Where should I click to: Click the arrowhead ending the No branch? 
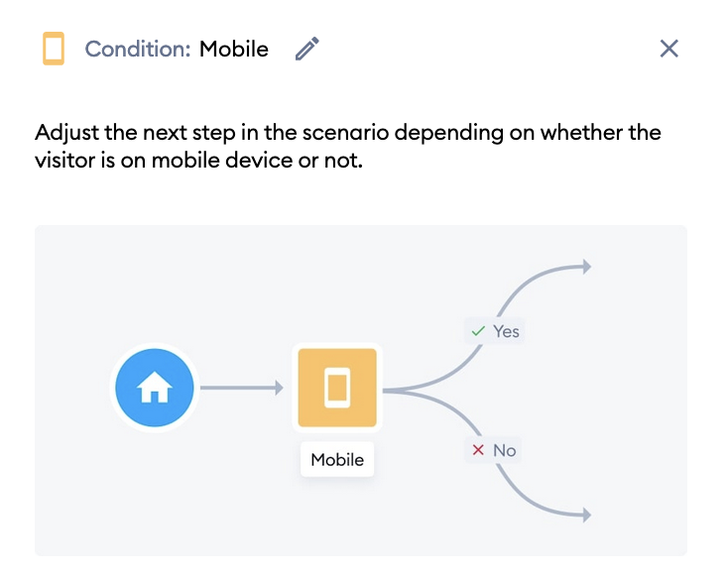pos(587,515)
